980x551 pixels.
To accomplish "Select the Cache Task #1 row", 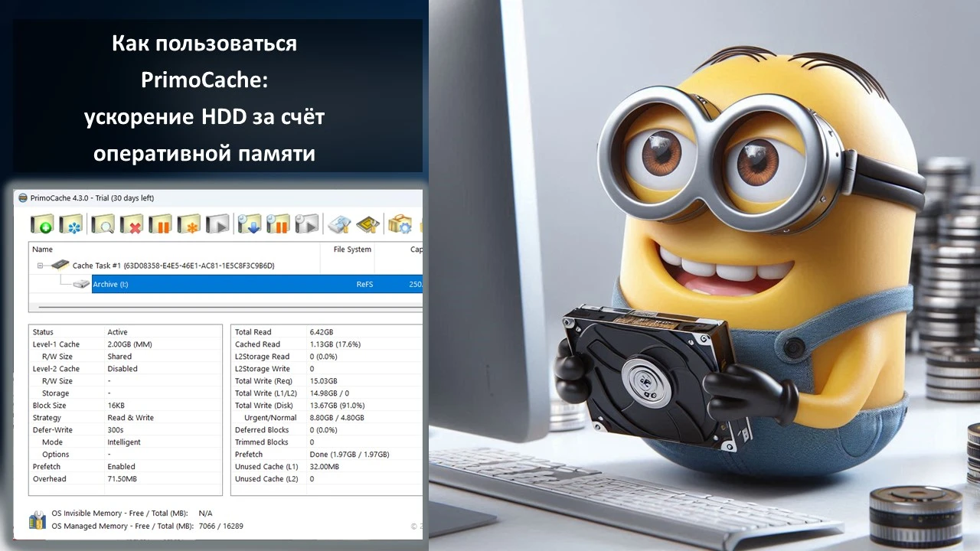I will [x=226, y=266].
